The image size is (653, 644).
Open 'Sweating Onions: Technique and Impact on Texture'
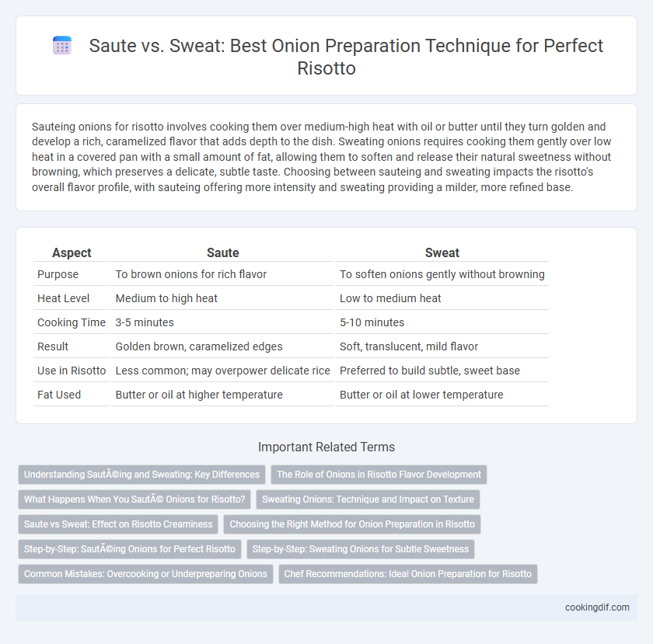368,500
